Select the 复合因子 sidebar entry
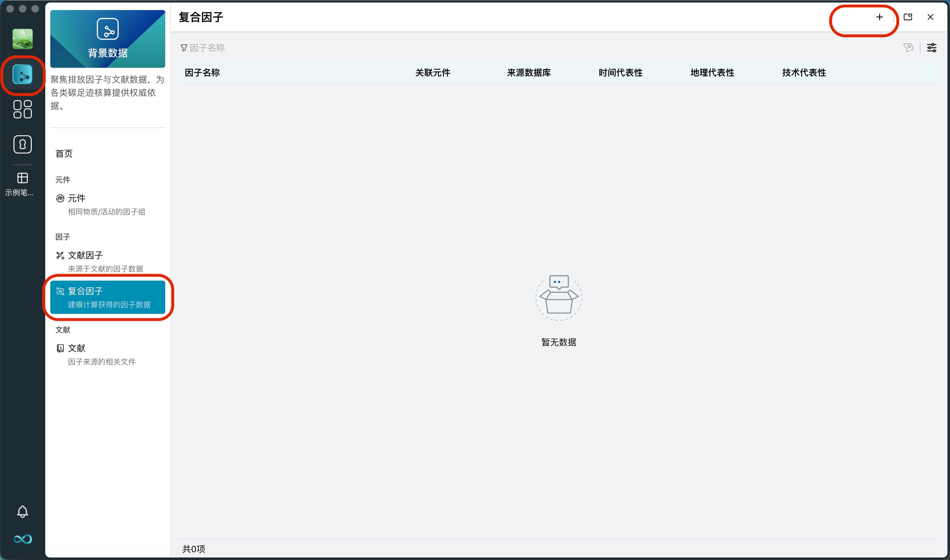The image size is (950, 560). pyautogui.click(x=85, y=291)
